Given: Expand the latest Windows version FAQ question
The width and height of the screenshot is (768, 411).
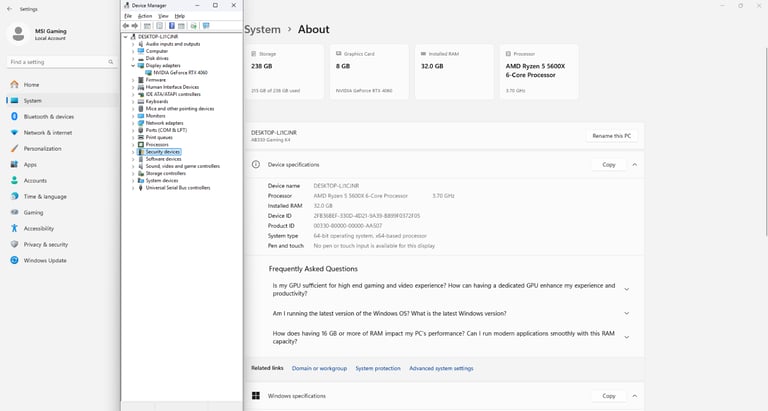Looking at the screenshot, I should click(x=626, y=314).
